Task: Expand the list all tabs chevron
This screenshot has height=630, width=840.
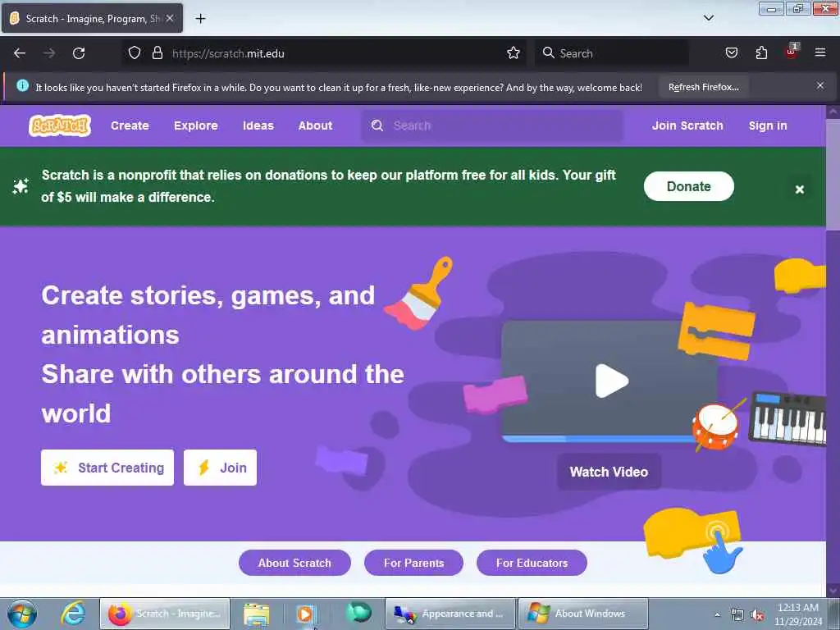Action: (708, 18)
